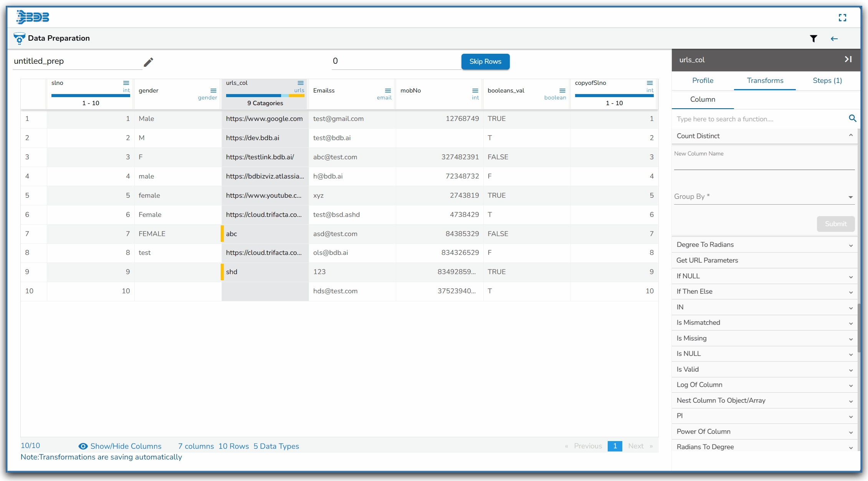
Task: Click Get URL Parameters function
Action: 707,260
